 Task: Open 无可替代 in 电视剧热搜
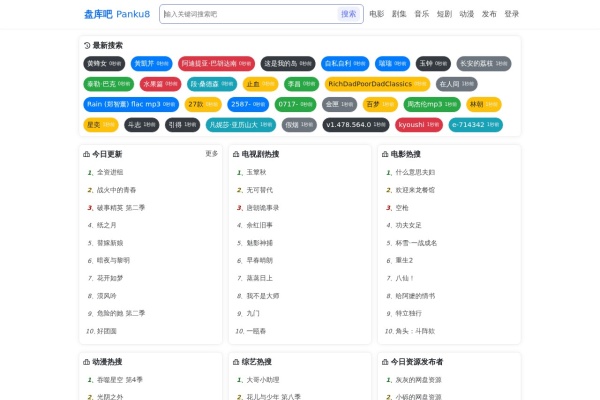[x=259, y=190]
